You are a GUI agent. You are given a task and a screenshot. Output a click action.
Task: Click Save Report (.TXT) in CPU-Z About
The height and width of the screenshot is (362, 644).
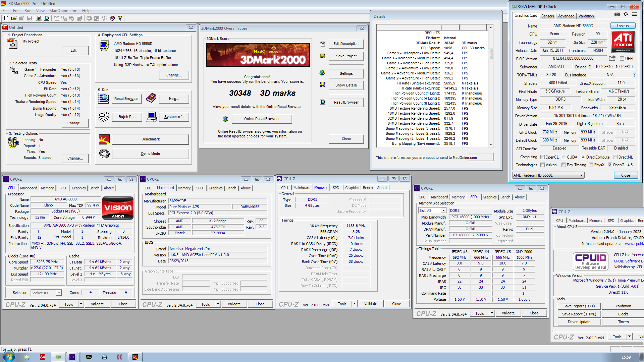coord(579,306)
